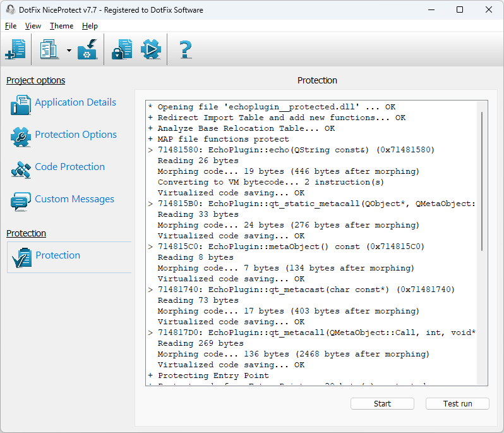Click the Start button
504x433 pixels.
[x=382, y=404]
